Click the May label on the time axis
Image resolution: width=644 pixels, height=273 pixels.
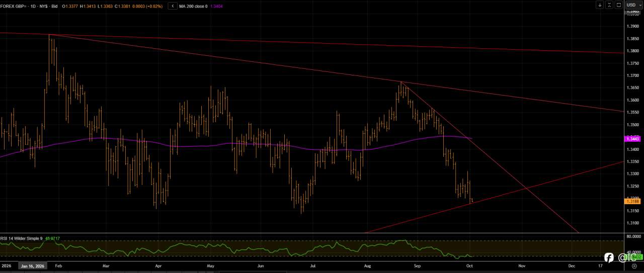[211, 265]
